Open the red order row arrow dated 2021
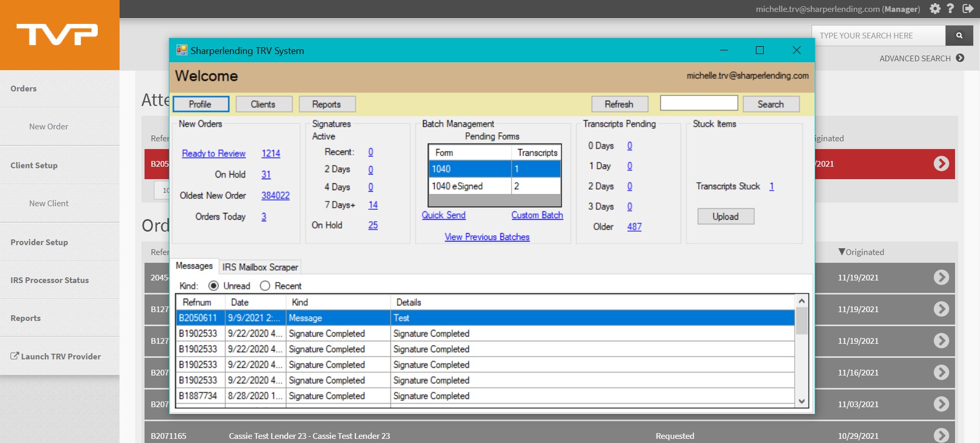This screenshot has height=443, width=980. click(941, 164)
